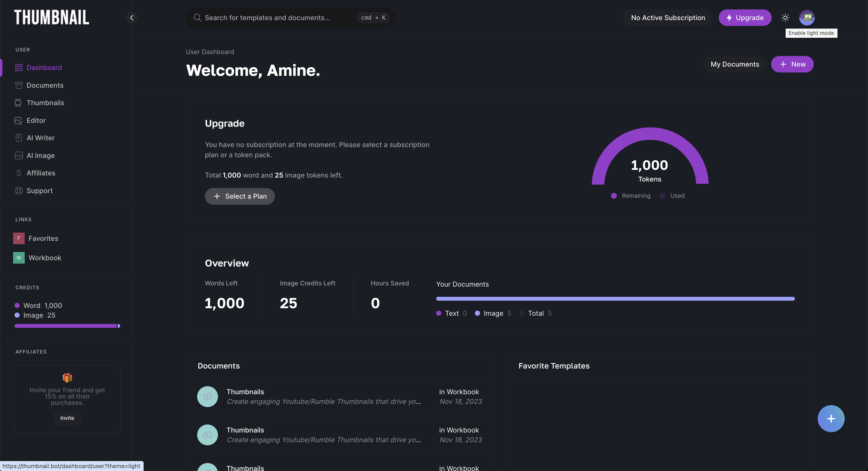Open Documents in sidebar menu
Viewport: 868px width, 471px height.
[45, 85]
